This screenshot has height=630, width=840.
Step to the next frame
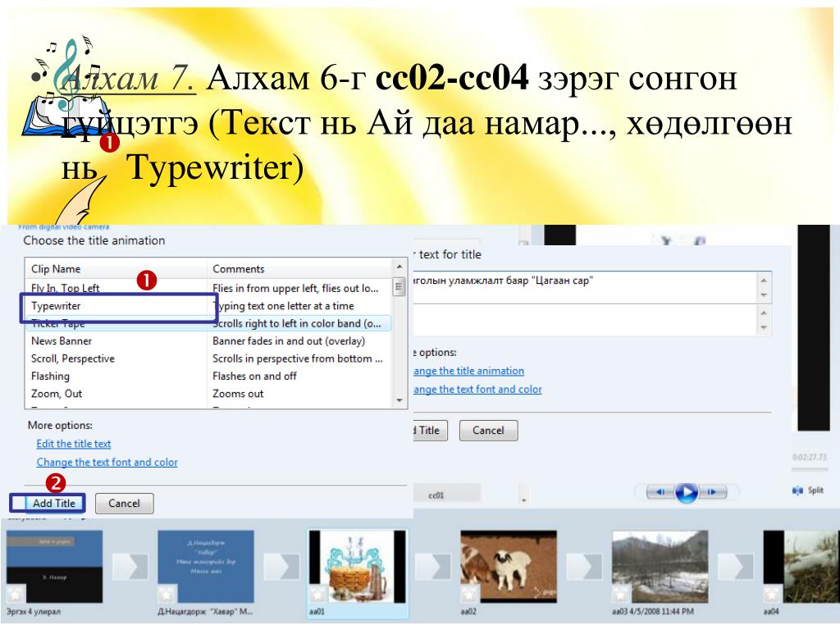(712, 492)
